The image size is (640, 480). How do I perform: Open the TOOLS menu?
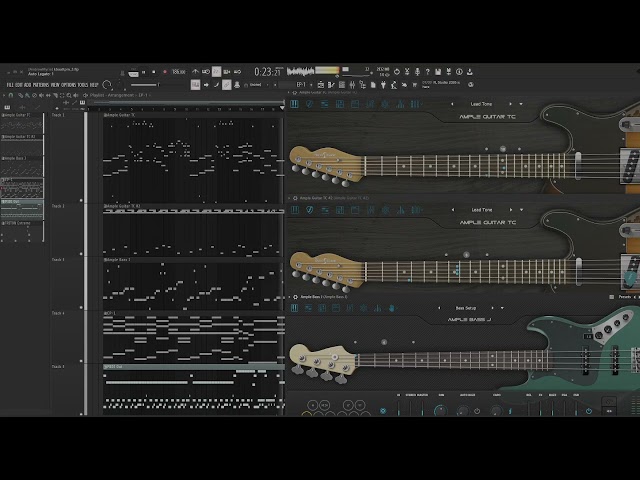(x=83, y=85)
